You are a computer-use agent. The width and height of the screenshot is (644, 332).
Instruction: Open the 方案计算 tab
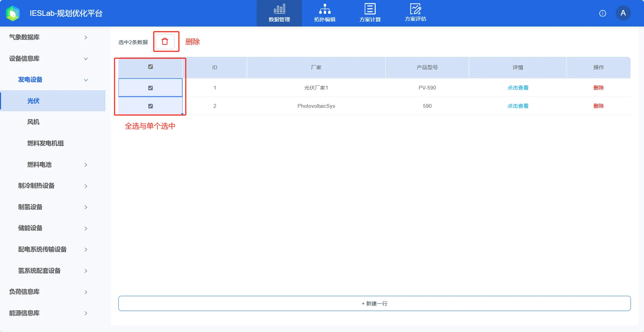pos(370,13)
